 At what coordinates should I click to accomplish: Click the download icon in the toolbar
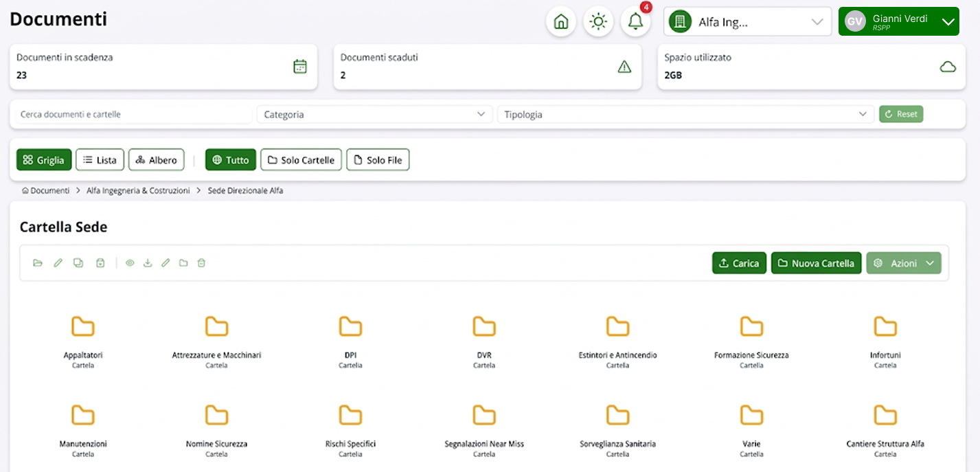148,263
